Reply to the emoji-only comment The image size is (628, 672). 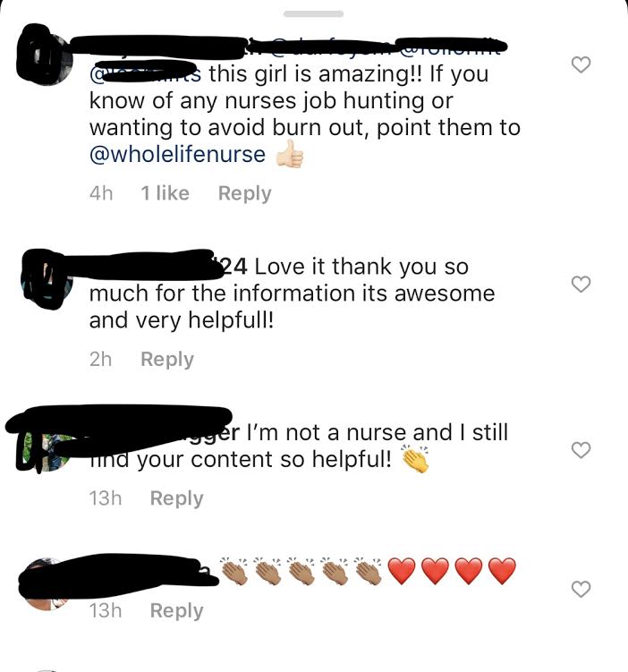pos(176,611)
